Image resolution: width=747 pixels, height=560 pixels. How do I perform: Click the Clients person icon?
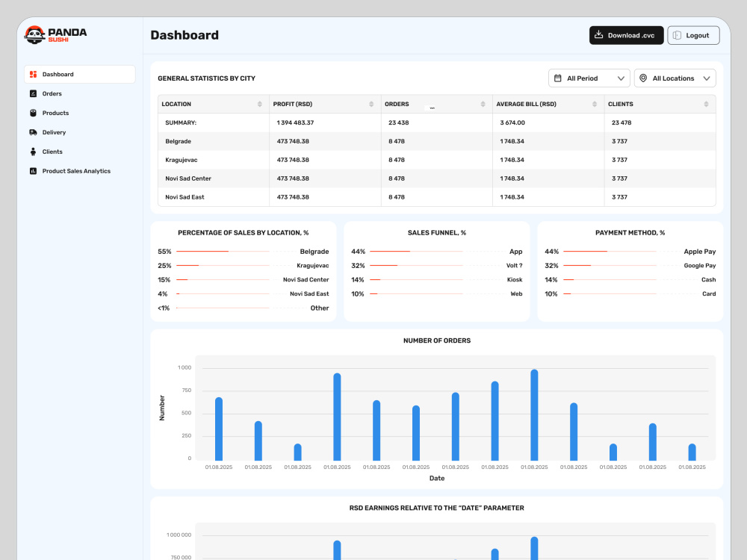click(33, 152)
